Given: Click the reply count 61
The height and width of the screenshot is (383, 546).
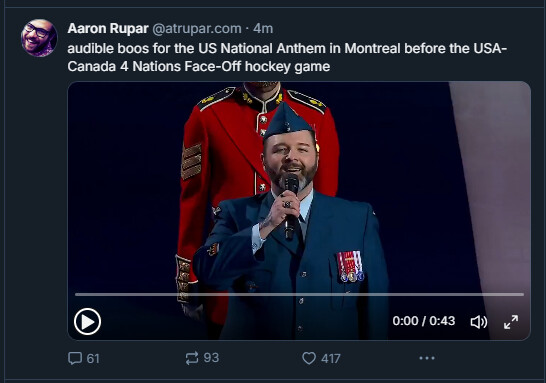Looking at the screenshot, I should click(x=93, y=359).
